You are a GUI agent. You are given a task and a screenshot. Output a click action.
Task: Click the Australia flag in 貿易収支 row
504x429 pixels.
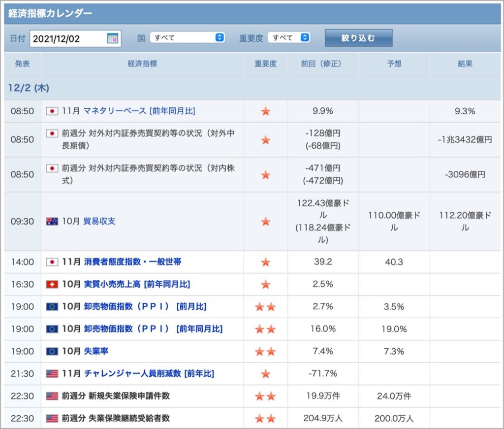52,221
